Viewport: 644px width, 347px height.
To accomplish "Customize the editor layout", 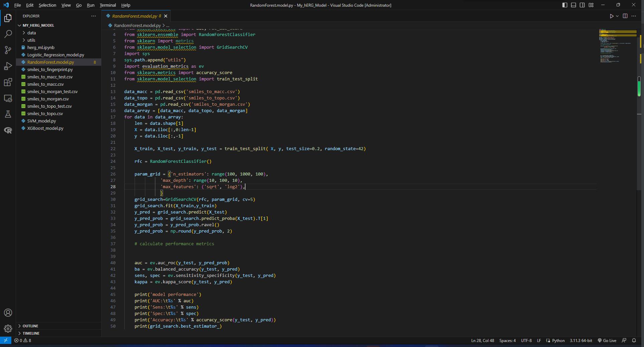I will (591, 5).
